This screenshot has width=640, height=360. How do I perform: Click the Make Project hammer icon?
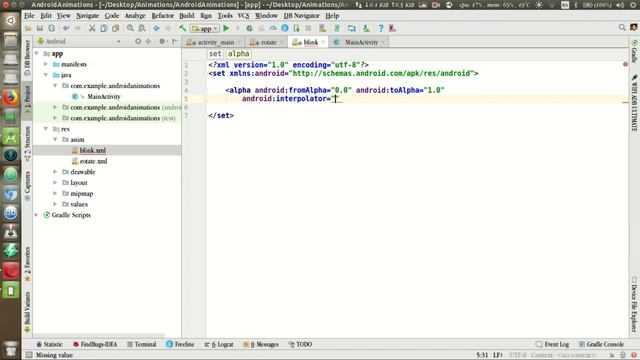click(182, 28)
